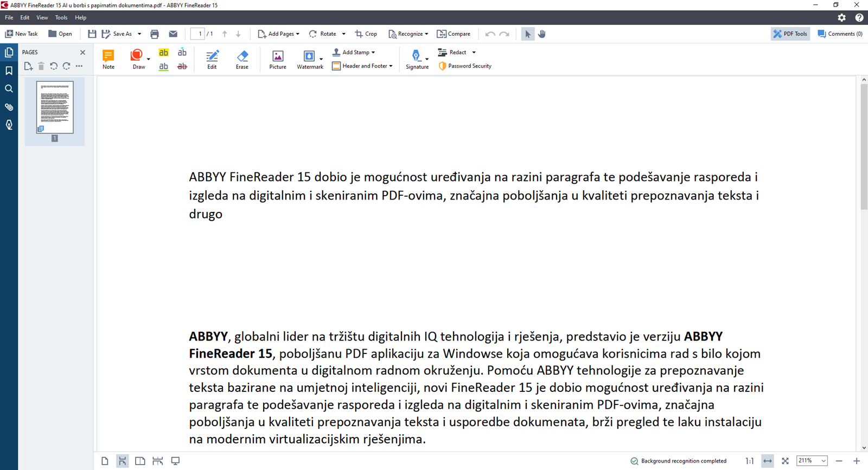The image size is (868, 470).
Task: Click the New Task button
Action: tap(22, 34)
